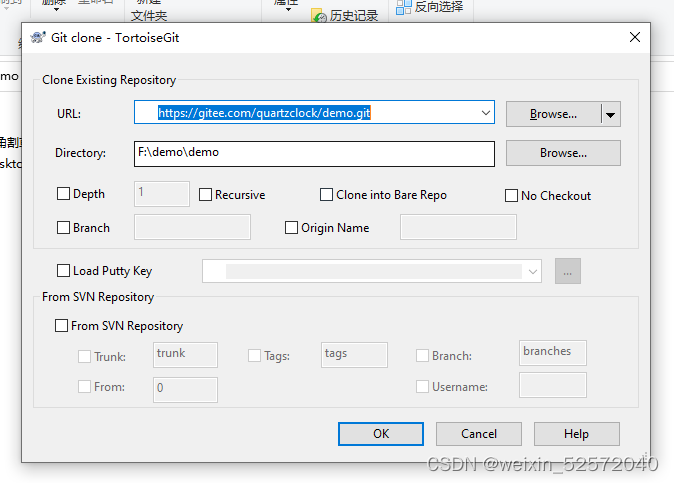Check Clone into Bare Repo

point(326,195)
